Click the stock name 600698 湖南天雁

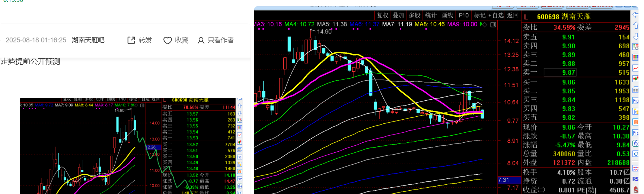coord(564,17)
